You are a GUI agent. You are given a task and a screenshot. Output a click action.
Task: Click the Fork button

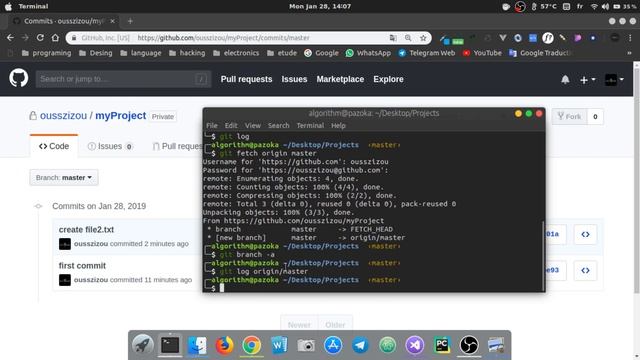(569, 117)
